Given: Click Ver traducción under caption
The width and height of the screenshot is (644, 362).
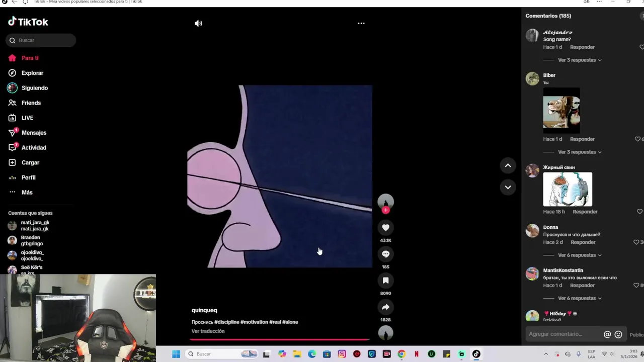Looking at the screenshot, I should point(208,331).
